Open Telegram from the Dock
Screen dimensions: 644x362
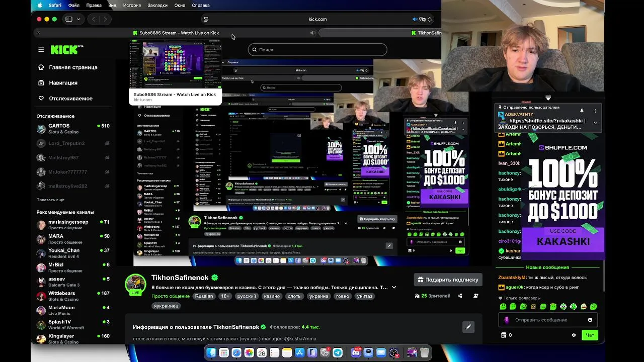pos(338,353)
